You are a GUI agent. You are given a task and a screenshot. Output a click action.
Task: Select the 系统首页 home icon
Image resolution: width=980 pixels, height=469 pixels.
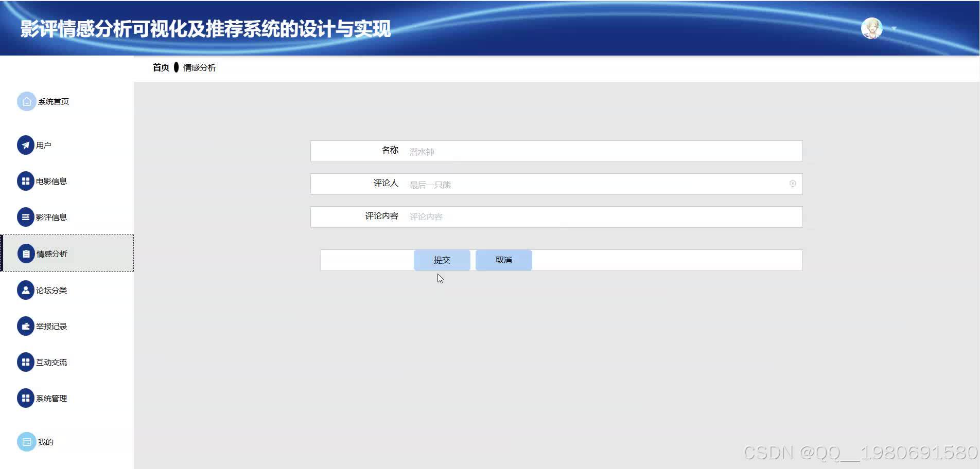tap(26, 101)
